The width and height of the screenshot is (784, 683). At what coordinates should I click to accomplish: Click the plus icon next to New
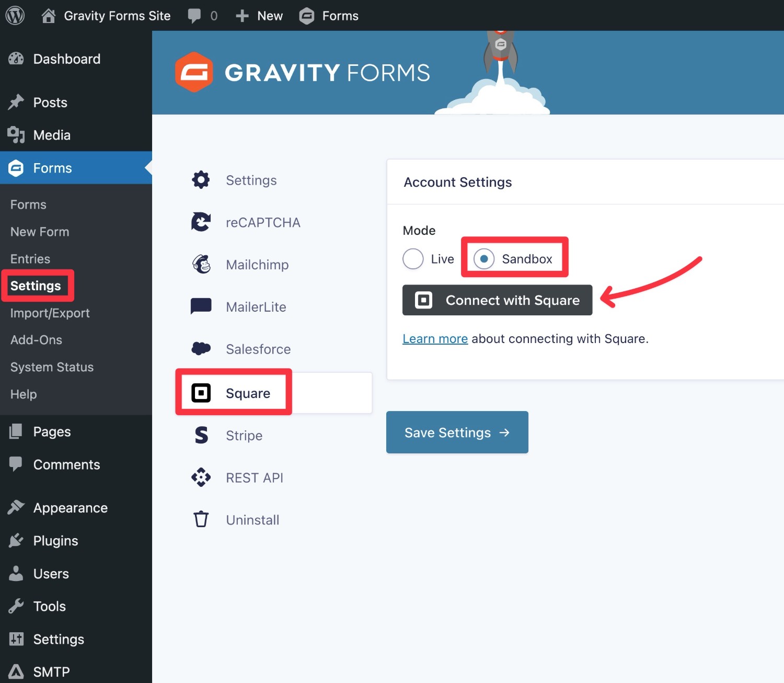tap(242, 16)
